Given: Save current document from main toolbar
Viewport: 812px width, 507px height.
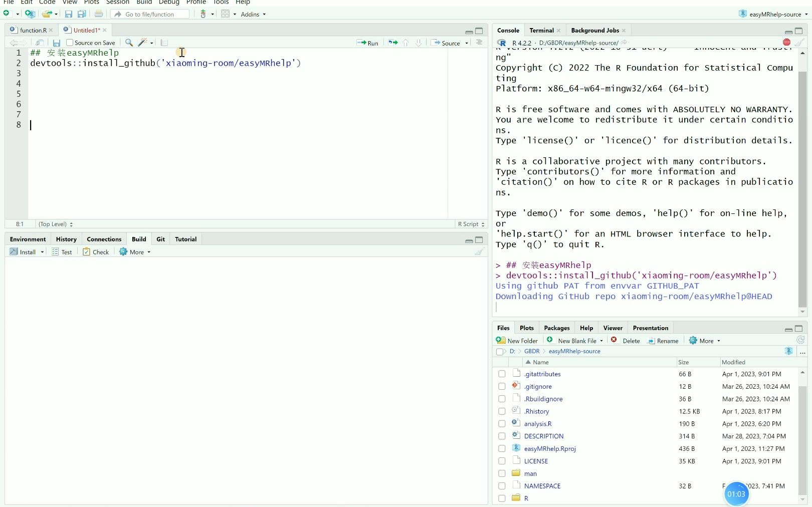Looking at the screenshot, I should [x=69, y=14].
